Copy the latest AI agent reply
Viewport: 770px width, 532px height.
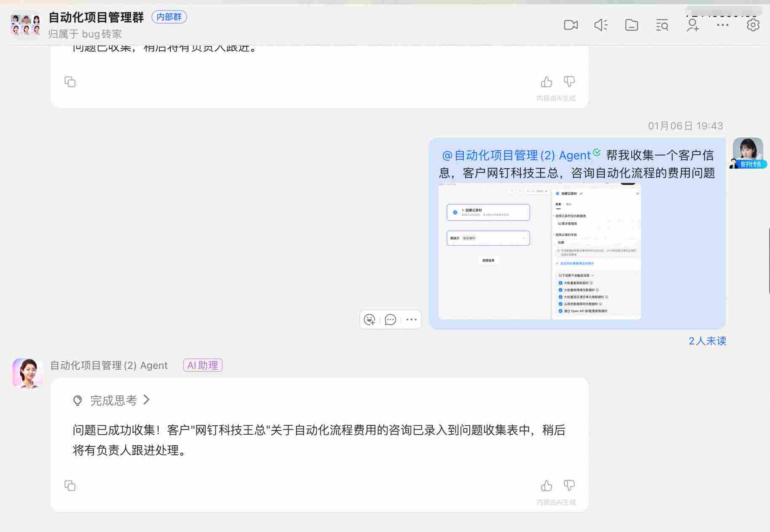click(70, 486)
